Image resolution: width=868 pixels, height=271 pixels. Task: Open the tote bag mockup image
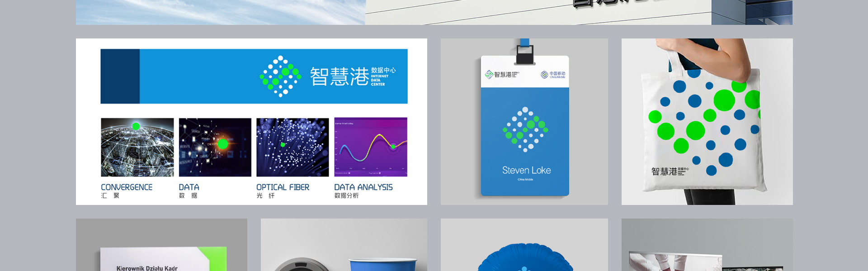707,122
